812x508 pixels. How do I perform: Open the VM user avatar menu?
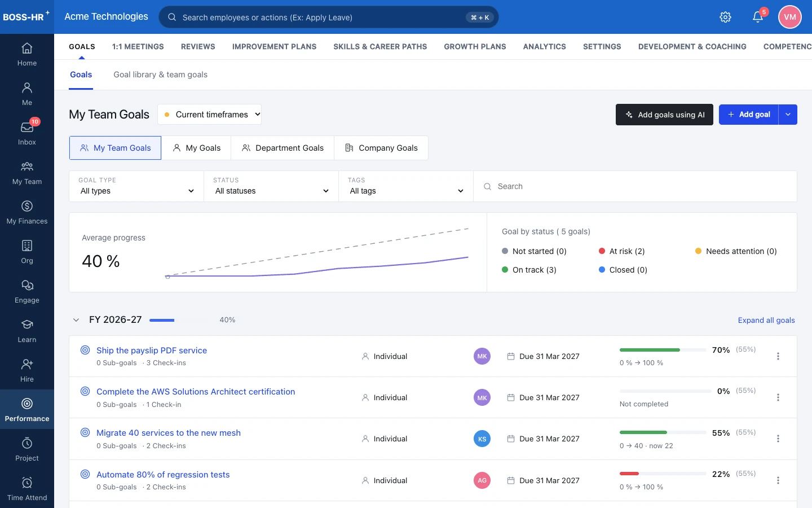coord(790,17)
